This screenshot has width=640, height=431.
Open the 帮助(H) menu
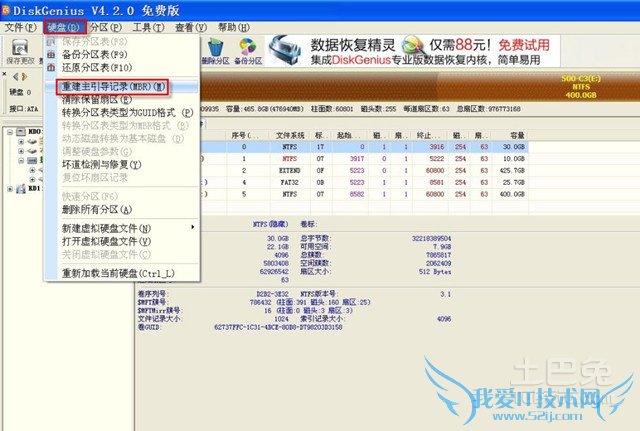233,27
